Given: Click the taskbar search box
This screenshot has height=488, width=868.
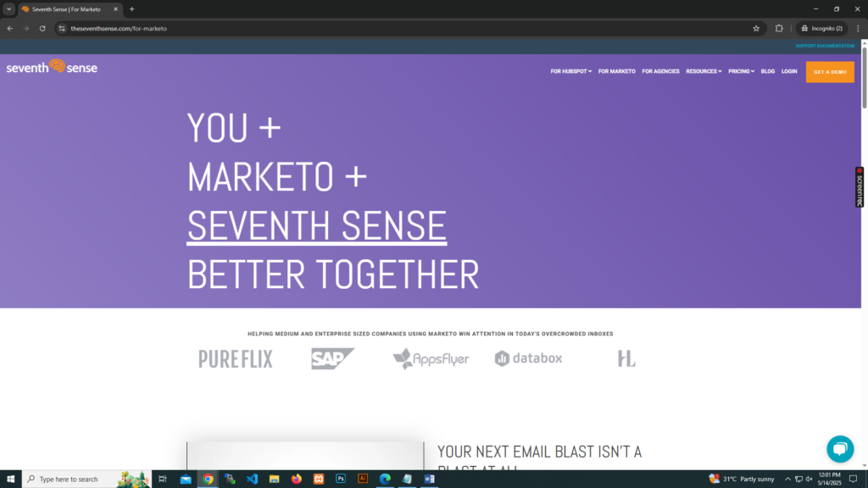Looking at the screenshot, I should (86, 480).
